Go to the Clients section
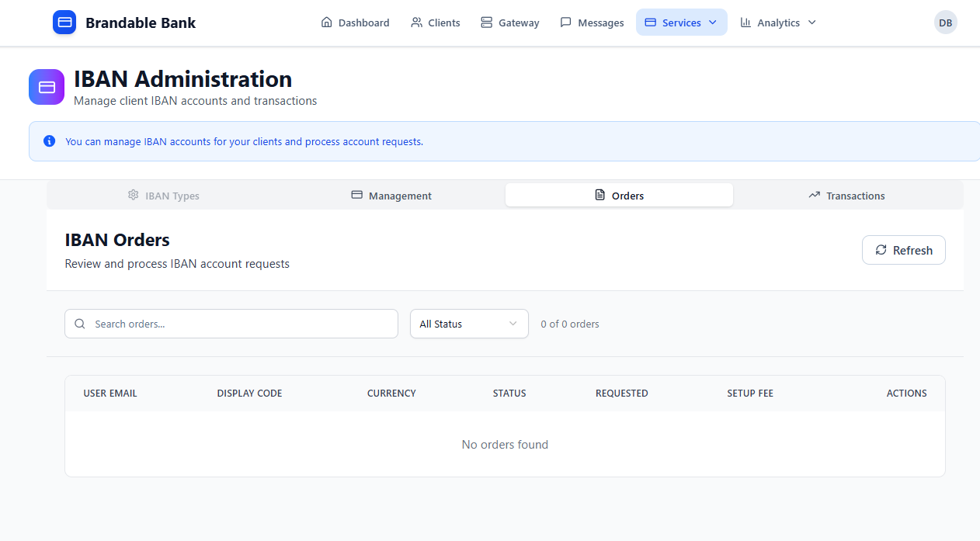The image size is (980, 541). pos(435,23)
